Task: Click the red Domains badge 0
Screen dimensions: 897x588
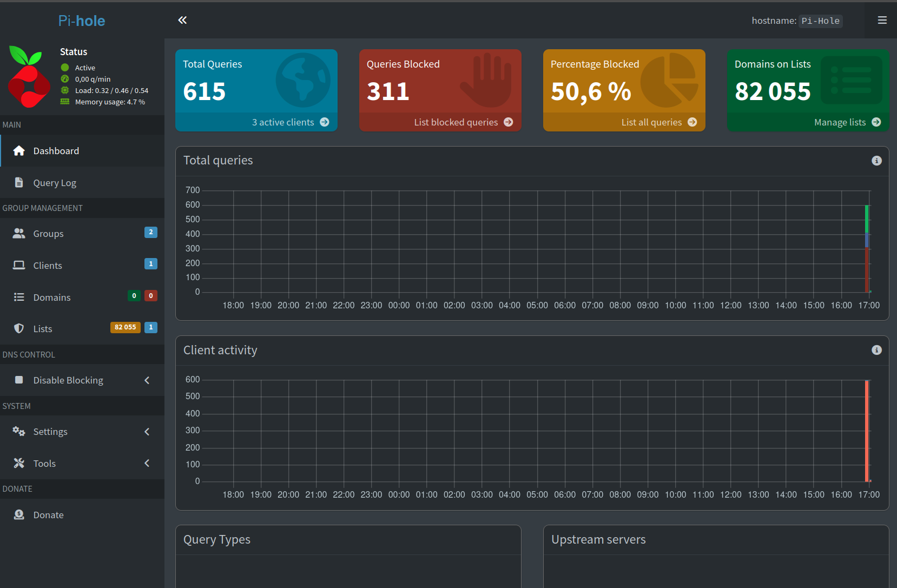Action: [x=151, y=295]
